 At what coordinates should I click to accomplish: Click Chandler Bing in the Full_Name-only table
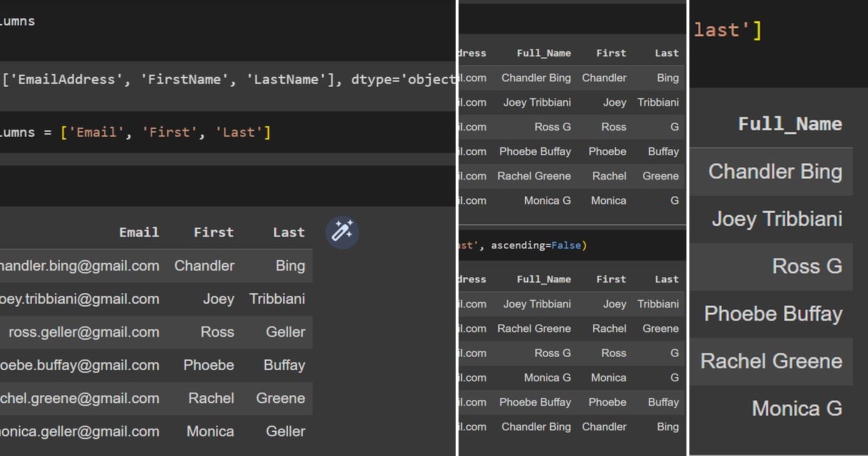[x=775, y=172]
